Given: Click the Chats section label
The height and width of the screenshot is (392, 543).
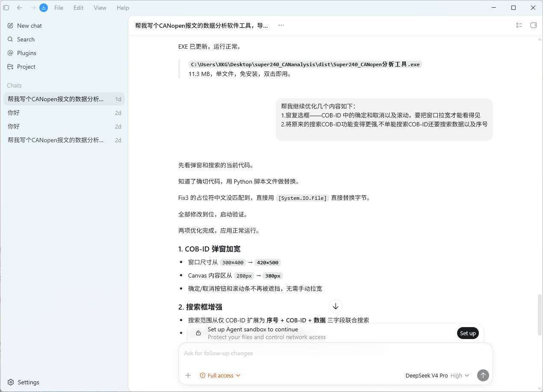Looking at the screenshot, I should tap(14, 85).
